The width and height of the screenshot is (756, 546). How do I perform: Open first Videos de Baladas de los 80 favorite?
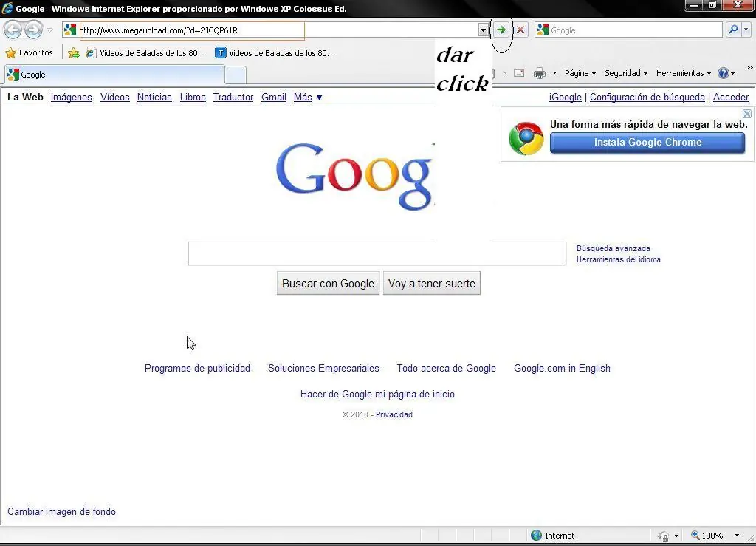click(146, 53)
